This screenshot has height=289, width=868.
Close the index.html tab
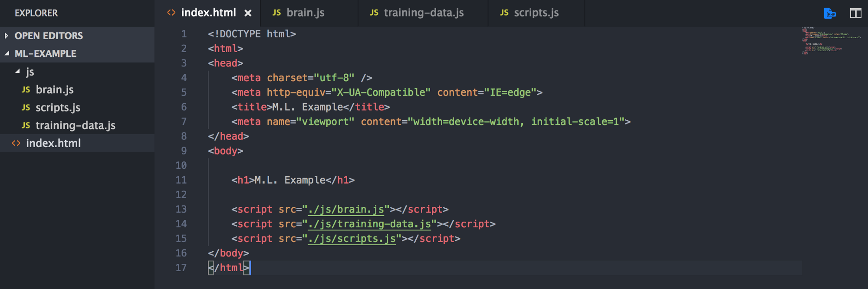pos(248,13)
